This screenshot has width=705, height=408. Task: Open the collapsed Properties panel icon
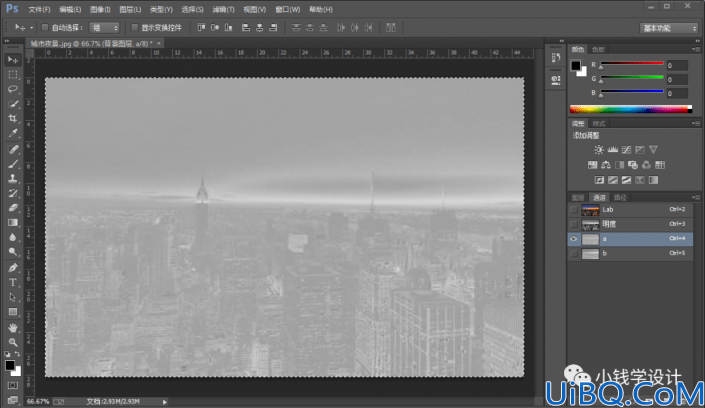[x=556, y=81]
